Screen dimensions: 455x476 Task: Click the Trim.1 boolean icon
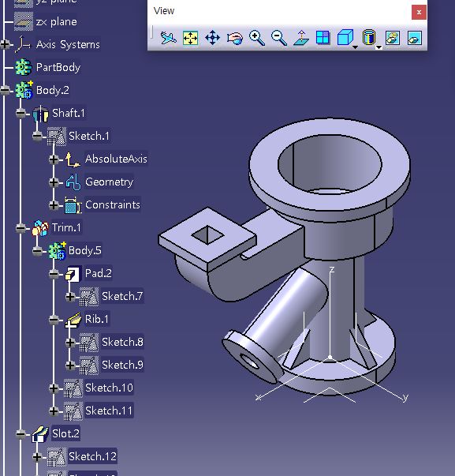pyautogui.click(x=40, y=228)
